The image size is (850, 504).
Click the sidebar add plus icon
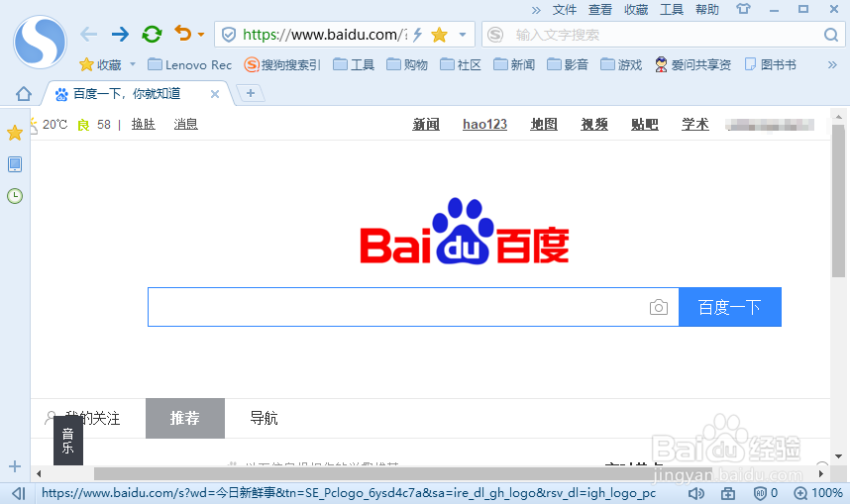(15, 466)
